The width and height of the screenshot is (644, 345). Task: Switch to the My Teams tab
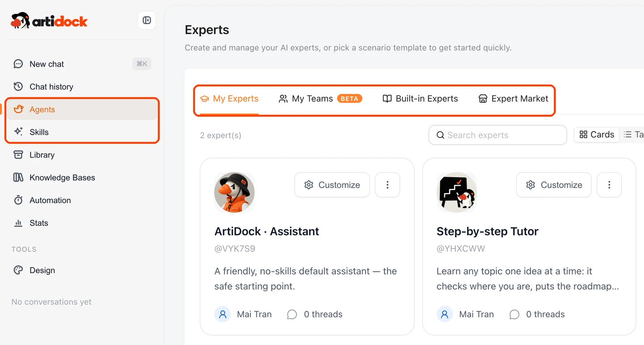pos(320,98)
